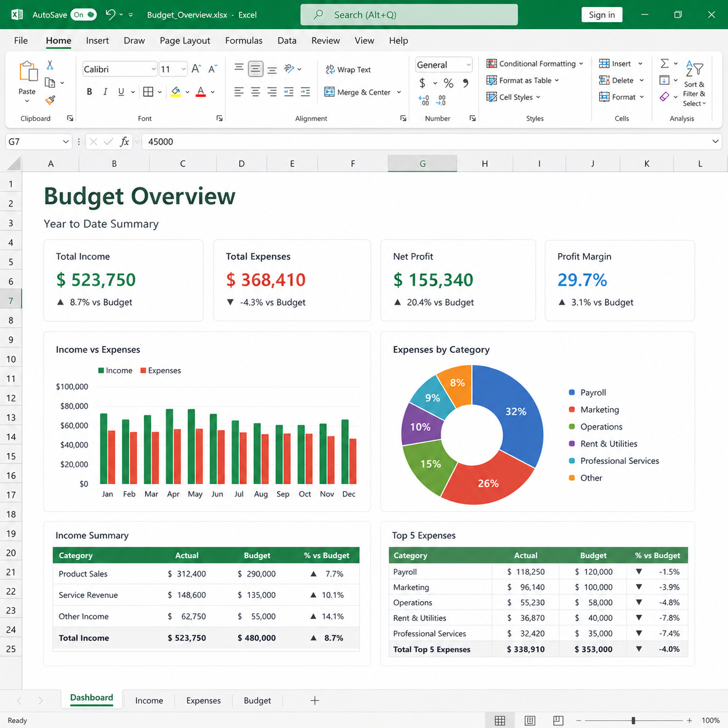
Task: Increase font size with the larger A
Action: (x=196, y=69)
